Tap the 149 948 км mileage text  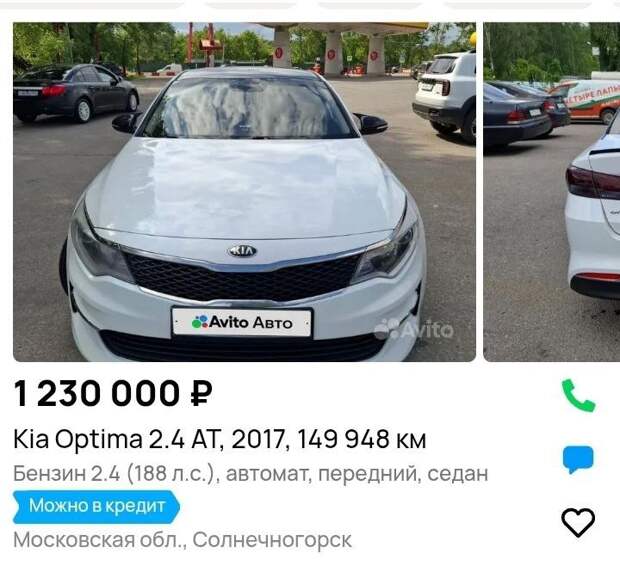pyautogui.click(x=361, y=439)
